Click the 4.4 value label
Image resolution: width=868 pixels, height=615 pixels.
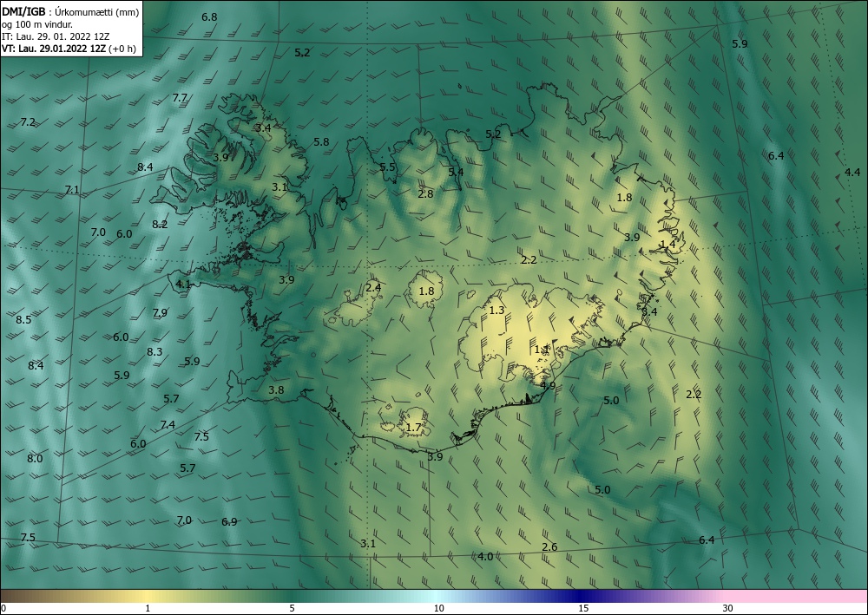(852, 173)
